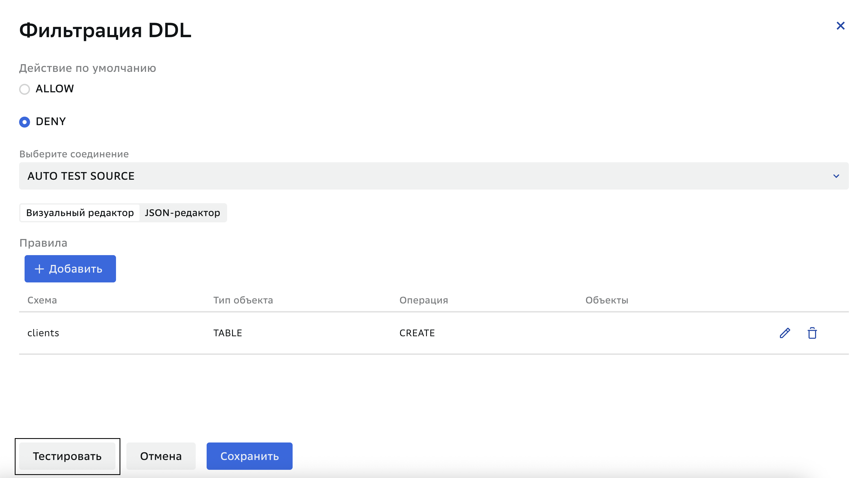The image size is (868, 478).
Task: Select the clients schema cell
Action: [x=43, y=333]
